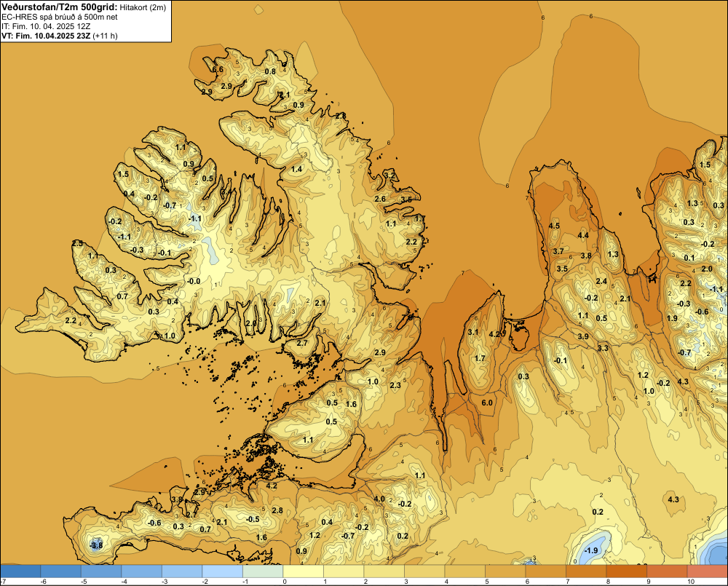This screenshot has height=586, width=728.
Task: Click the legend swatch between 6 and 7
Action: pyautogui.click(x=545, y=571)
